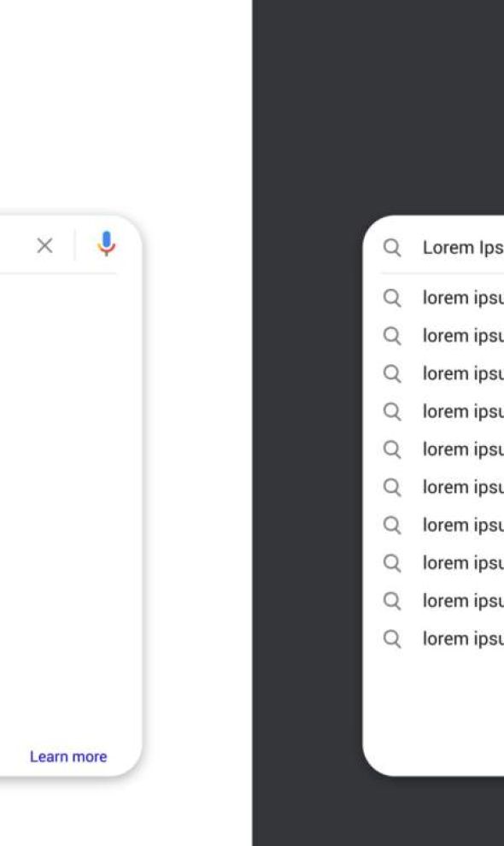Clear the search box using the X icon
The image size is (504, 846).
[44, 246]
